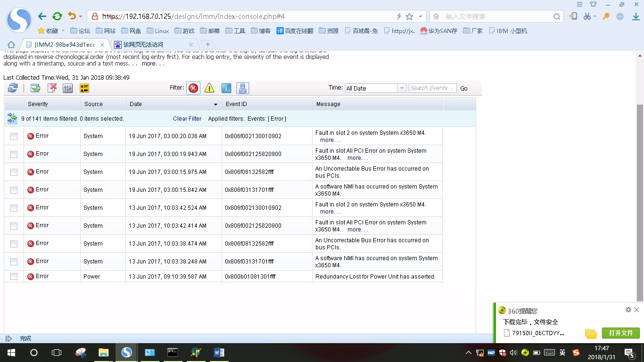The width and height of the screenshot is (644, 362).
Task: Click the browser Back arrow
Action: point(42,16)
